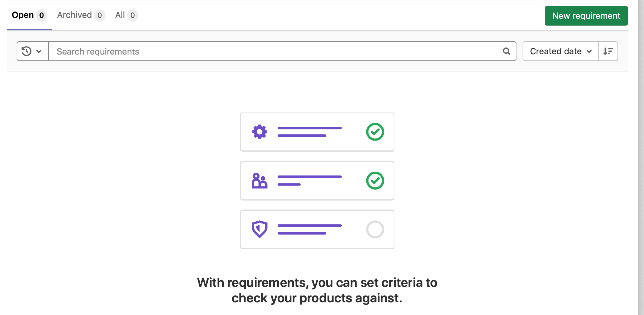Click the recent searches history icon
Image resolution: width=644 pixels, height=315 pixels.
tap(27, 51)
